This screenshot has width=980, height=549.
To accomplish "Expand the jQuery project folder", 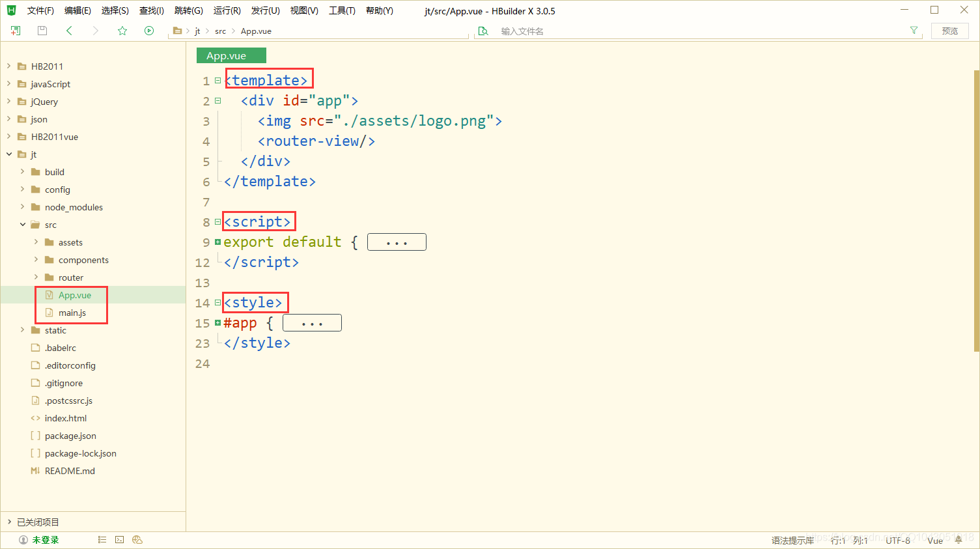I will pos(8,101).
